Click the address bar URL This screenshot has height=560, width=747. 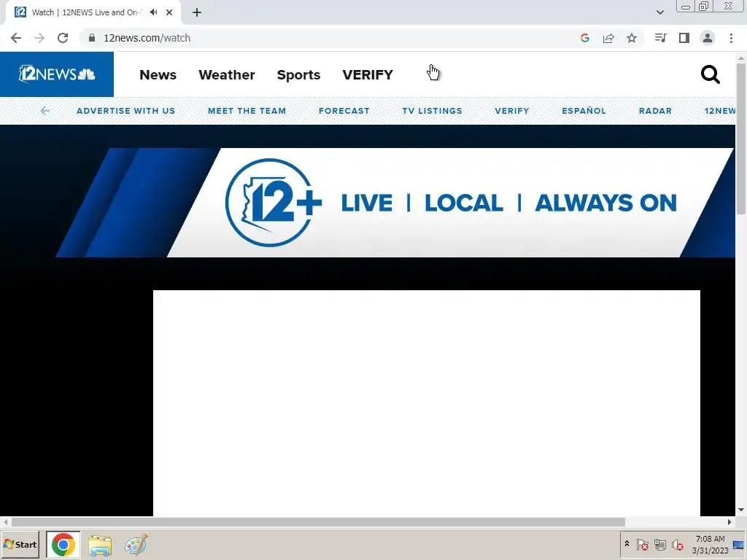point(147,38)
